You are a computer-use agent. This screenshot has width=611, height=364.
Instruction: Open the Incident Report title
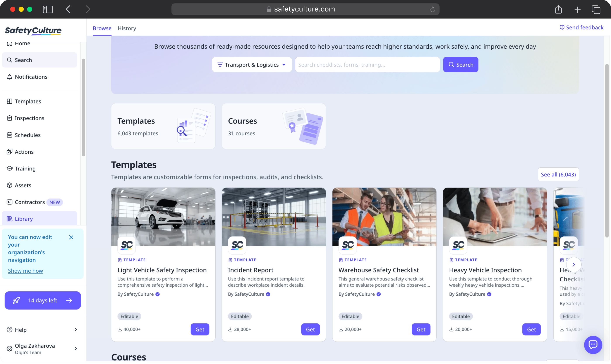[x=251, y=270]
